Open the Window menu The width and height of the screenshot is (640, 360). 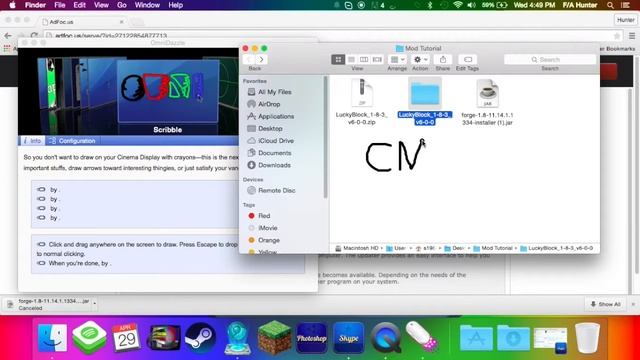pyautogui.click(x=147, y=5)
